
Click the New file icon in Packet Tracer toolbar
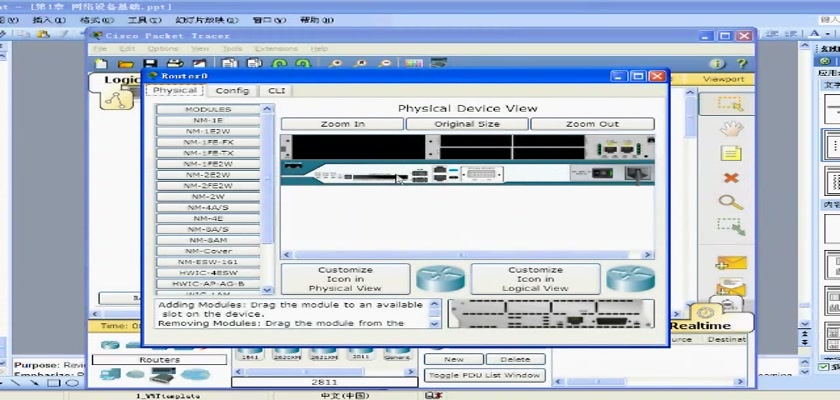[101, 64]
